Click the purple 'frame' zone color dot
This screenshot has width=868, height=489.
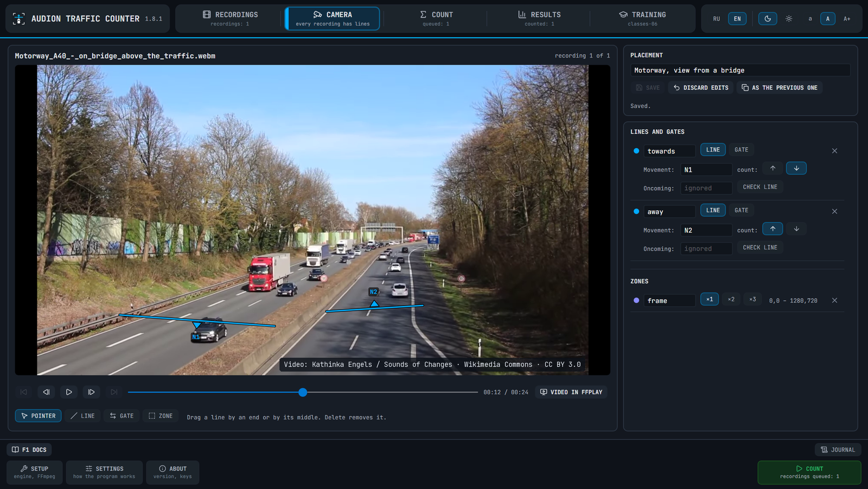(636, 300)
